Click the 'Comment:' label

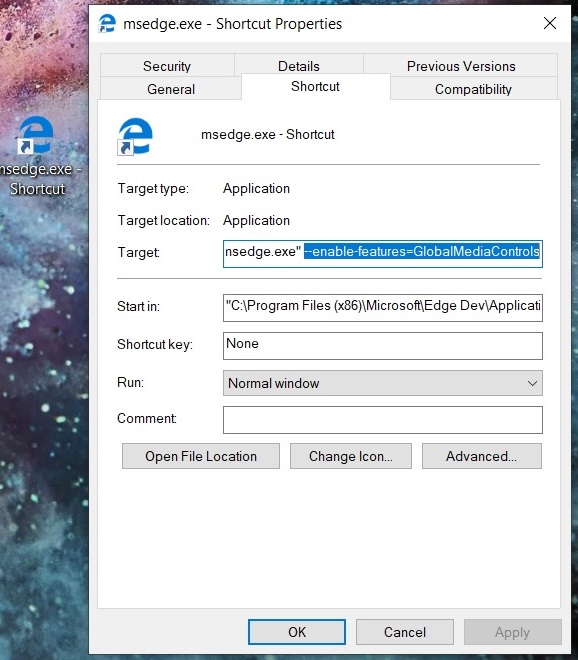tap(147, 418)
